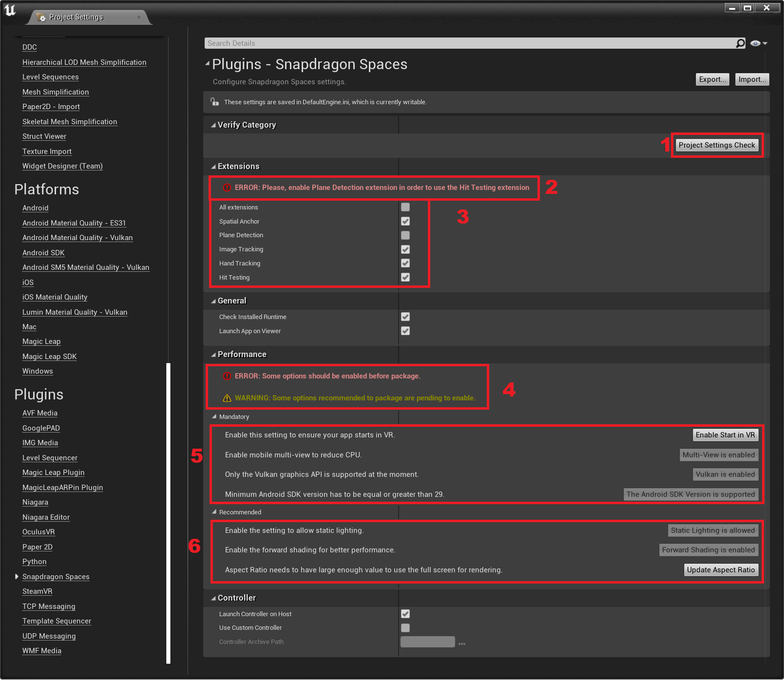The image size is (784, 680).
Task: Open Level Sequences settings
Action: (x=51, y=77)
